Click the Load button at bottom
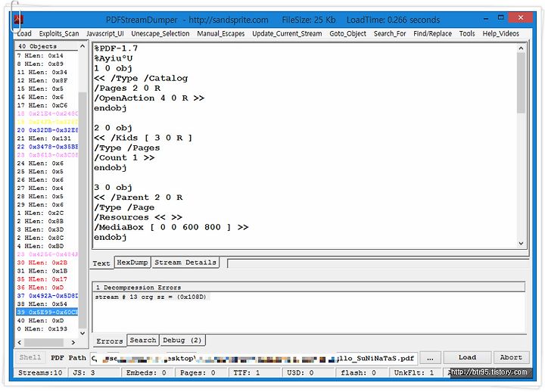Image resolution: width=545 pixels, height=392 pixels. (x=468, y=357)
